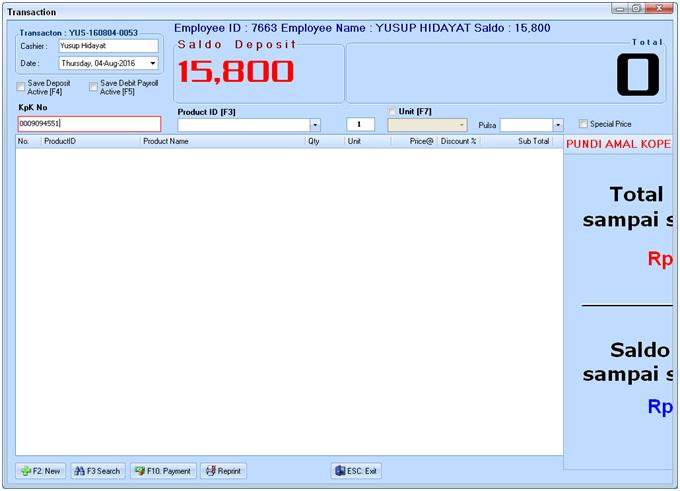This screenshot has width=680, height=491.
Task: Click the Discount % column header
Action: coord(459,142)
